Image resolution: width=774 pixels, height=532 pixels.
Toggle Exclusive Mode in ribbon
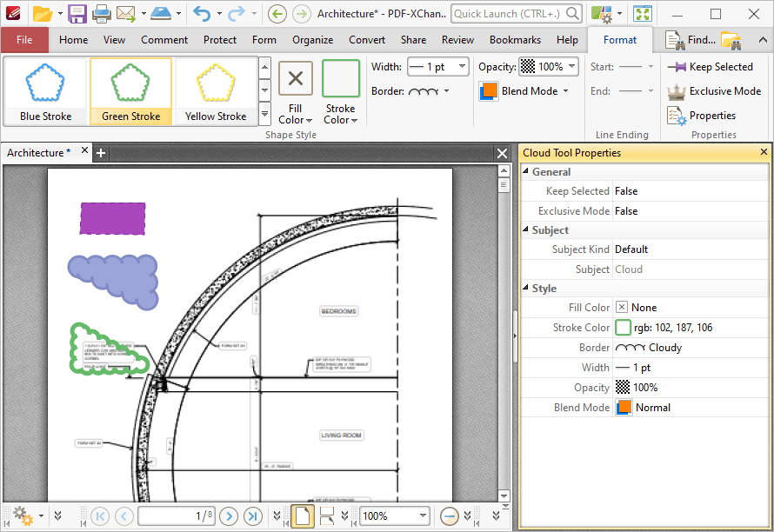(714, 90)
